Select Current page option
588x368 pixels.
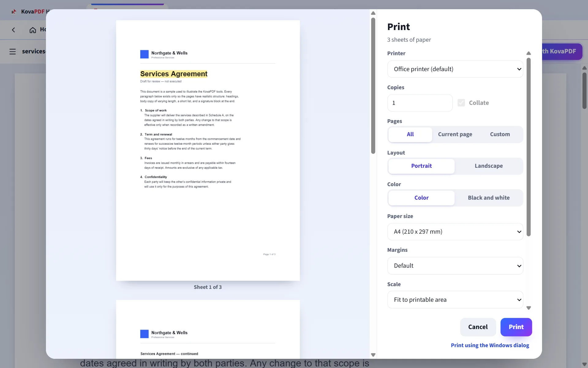click(455, 134)
